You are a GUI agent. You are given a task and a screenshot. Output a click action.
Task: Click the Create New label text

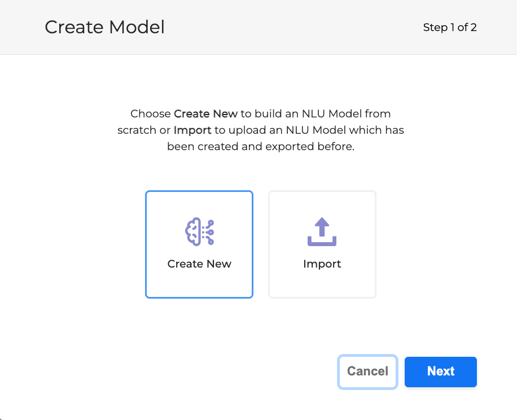[x=199, y=264]
